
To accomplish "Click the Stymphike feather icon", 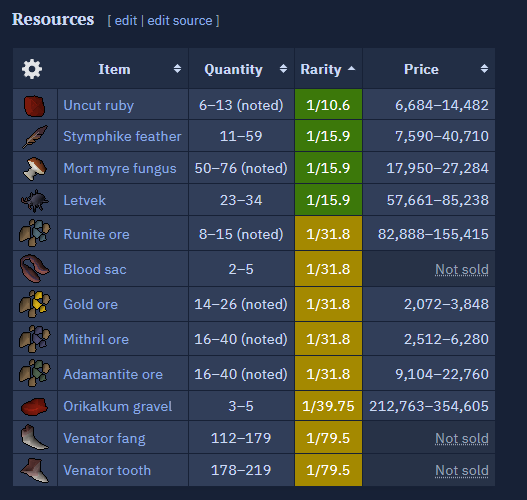I will click(x=35, y=137).
